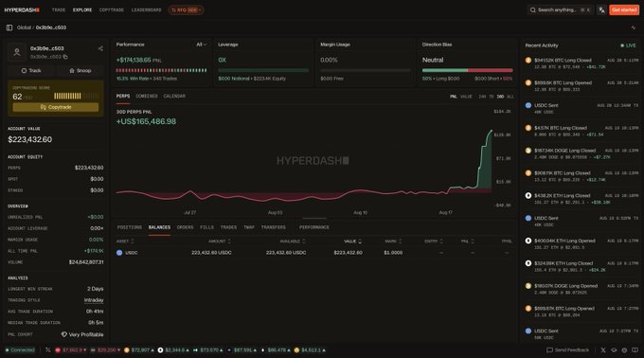This screenshot has height=358, width=644.
Task: Click the activity pulse icon below Get started
Action: (633, 27)
